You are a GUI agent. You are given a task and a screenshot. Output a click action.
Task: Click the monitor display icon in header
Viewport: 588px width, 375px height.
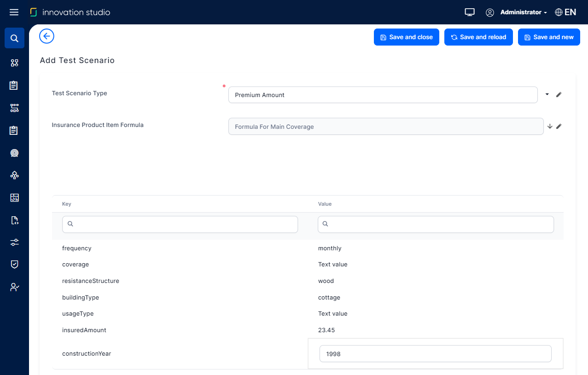click(469, 12)
